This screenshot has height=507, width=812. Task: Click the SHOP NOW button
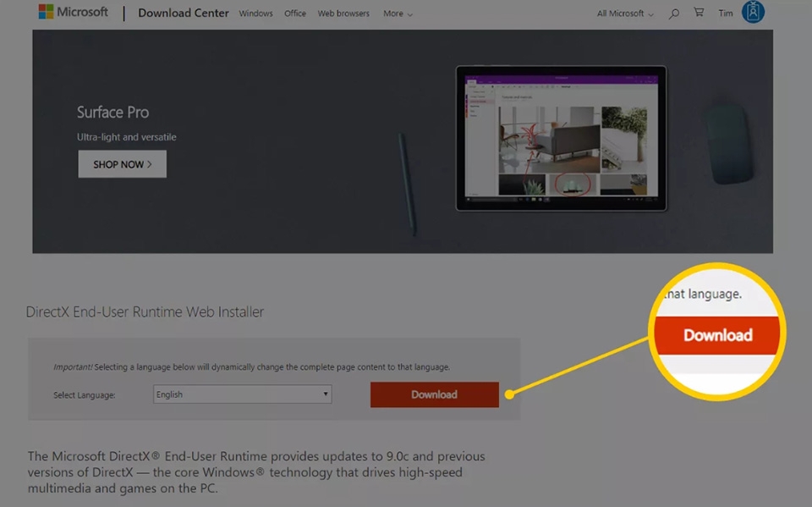click(122, 164)
